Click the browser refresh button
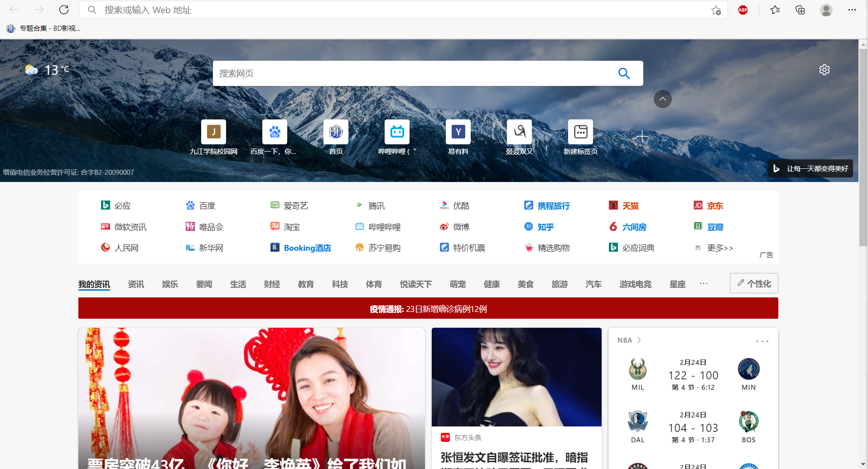The width and height of the screenshot is (868, 469). [x=64, y=10]
